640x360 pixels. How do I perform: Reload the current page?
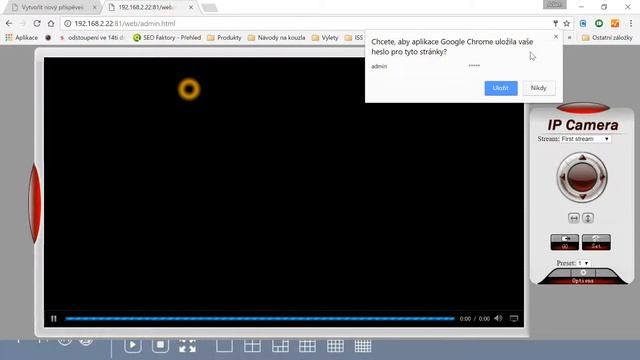[x=37, y=24]
